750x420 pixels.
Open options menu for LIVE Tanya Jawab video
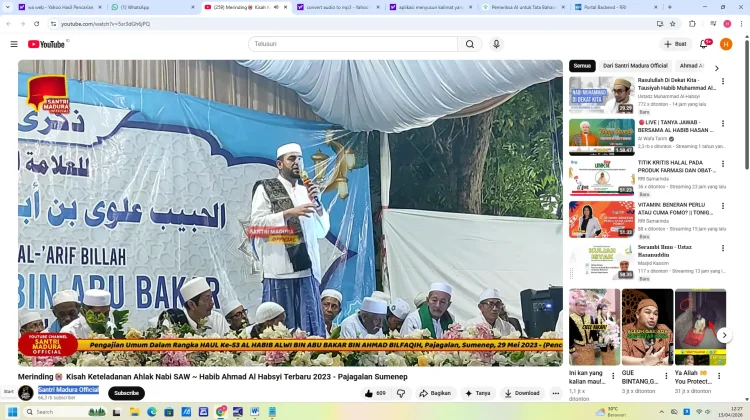coord(723,123)
